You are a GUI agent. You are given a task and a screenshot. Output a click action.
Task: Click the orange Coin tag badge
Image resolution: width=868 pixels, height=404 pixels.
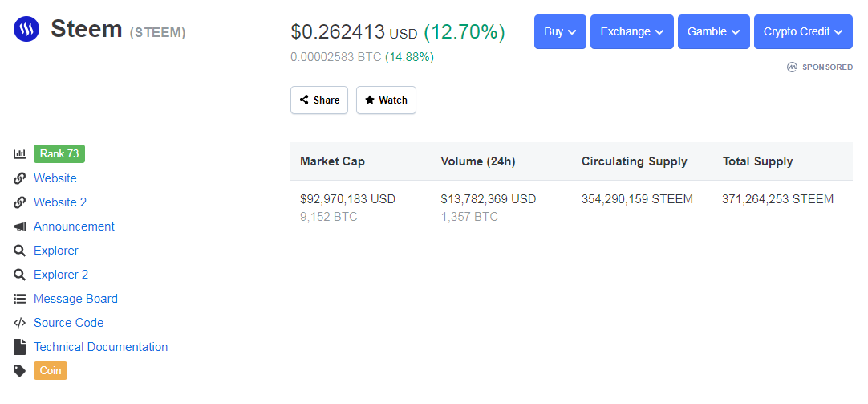pyautogui.click(x=51, y=371)
